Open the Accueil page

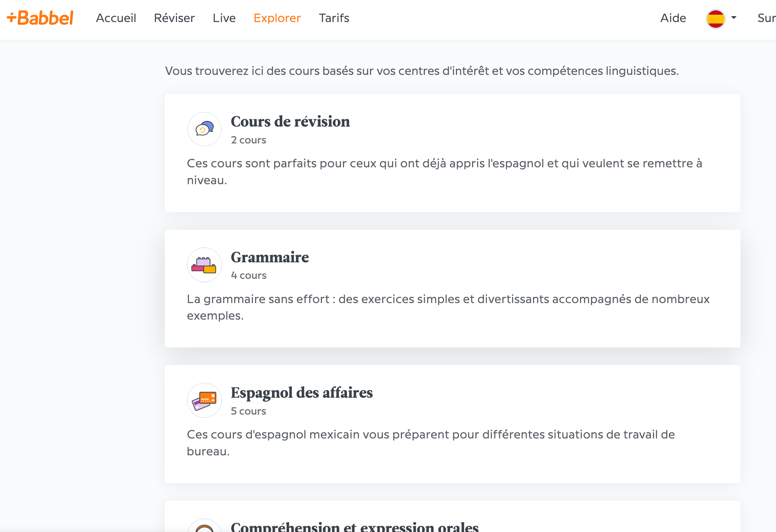coord(116,18)
